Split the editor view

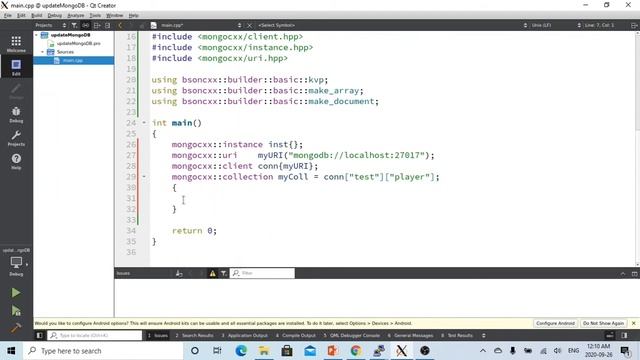point(634,25)
